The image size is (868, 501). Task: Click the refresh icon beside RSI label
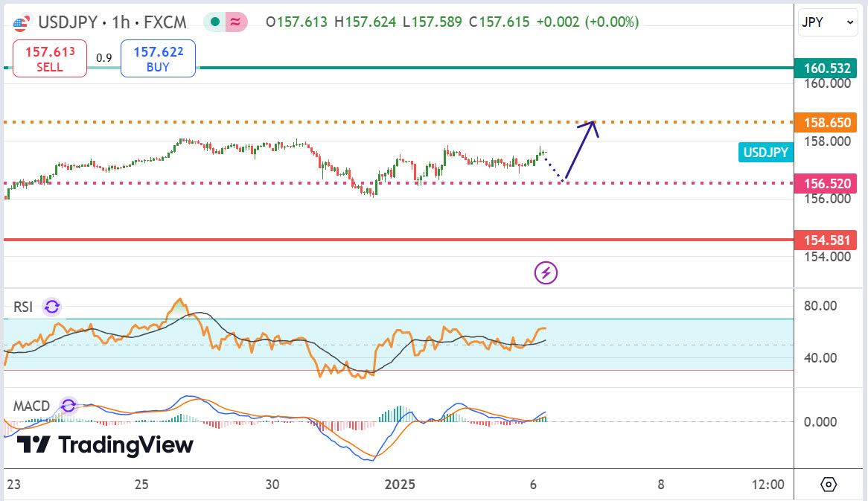(x=51, y=307)
